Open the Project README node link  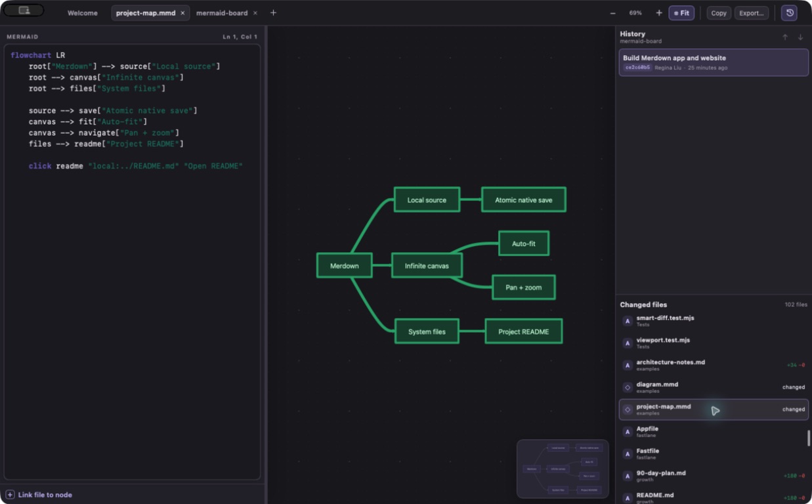click(x=524, y=331)
